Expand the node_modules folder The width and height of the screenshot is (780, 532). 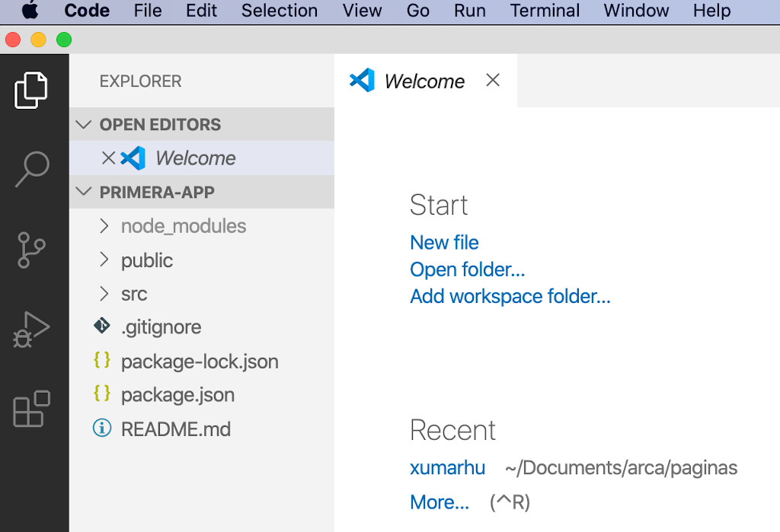point(183,226)
